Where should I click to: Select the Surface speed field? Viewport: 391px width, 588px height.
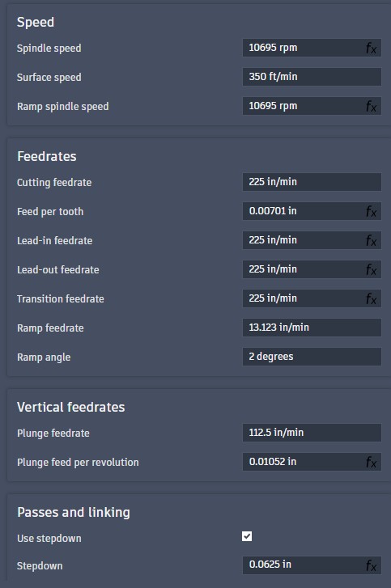click(312, 77)
